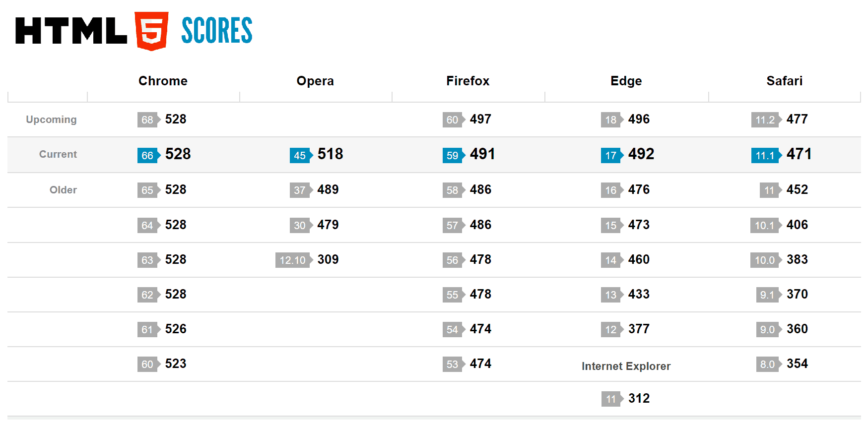The image size is (868, 425).
Task: Click Chrome 61 score 526
Action: tap(175, 329)
